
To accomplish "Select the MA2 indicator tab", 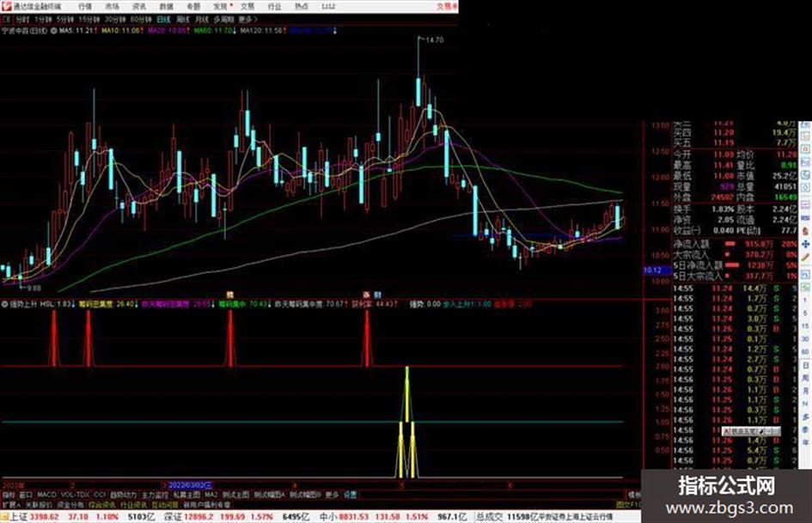I will click(x=211, y=495).
